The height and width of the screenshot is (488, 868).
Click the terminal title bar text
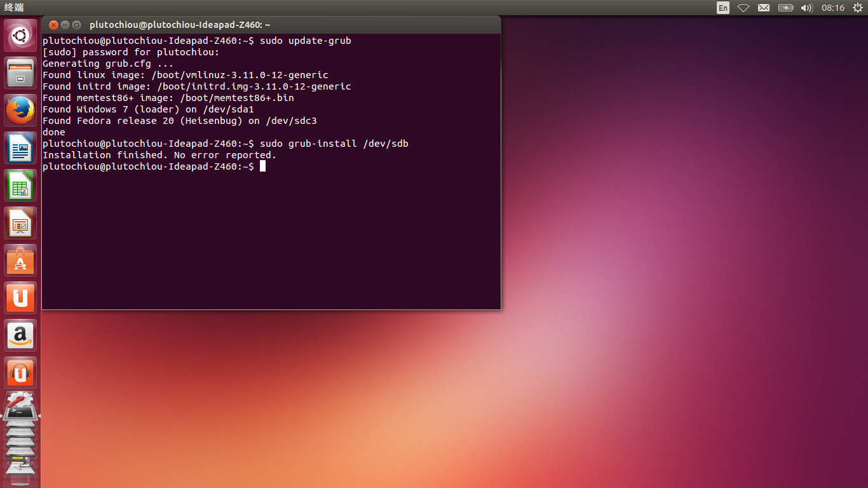[180, 25]
